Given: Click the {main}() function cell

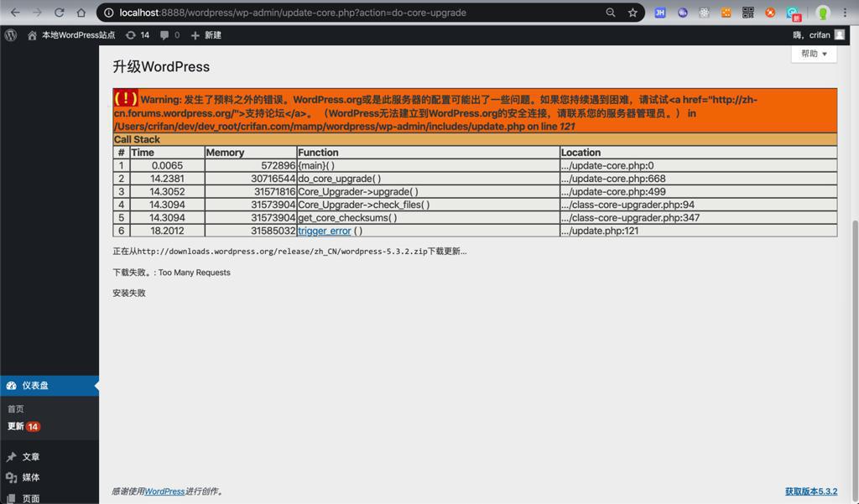Looking at the screenshot, I should coord(428,165).
